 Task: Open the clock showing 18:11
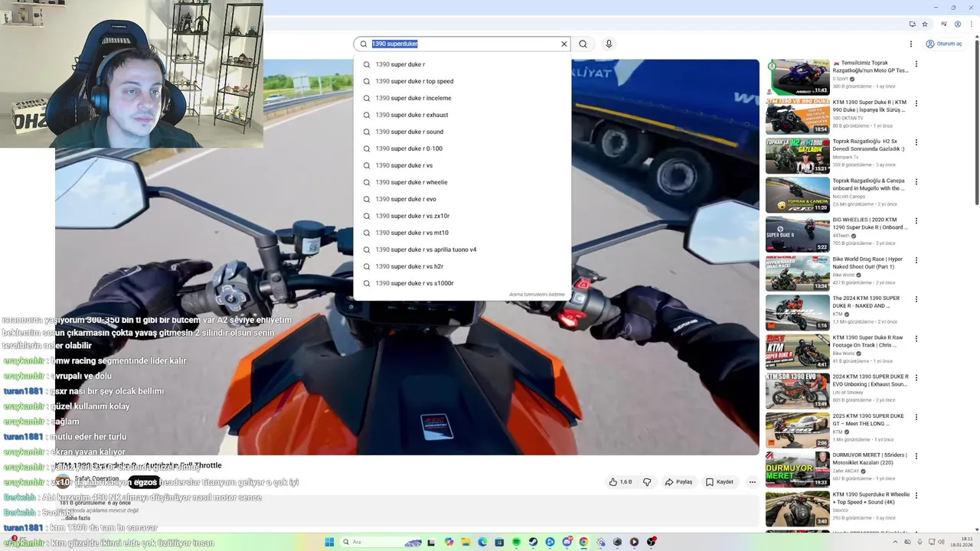(x=960, y=542)
